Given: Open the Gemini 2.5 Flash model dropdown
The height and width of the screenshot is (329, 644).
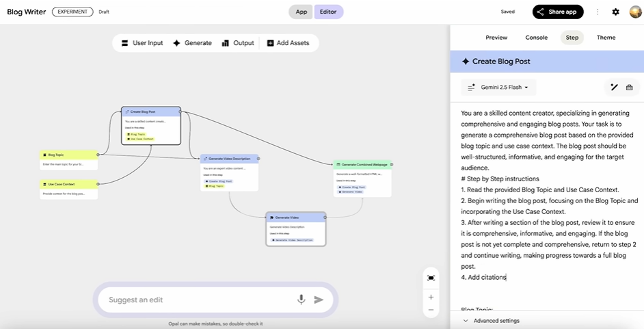Looking at the screenshot, I should [498, 88].
